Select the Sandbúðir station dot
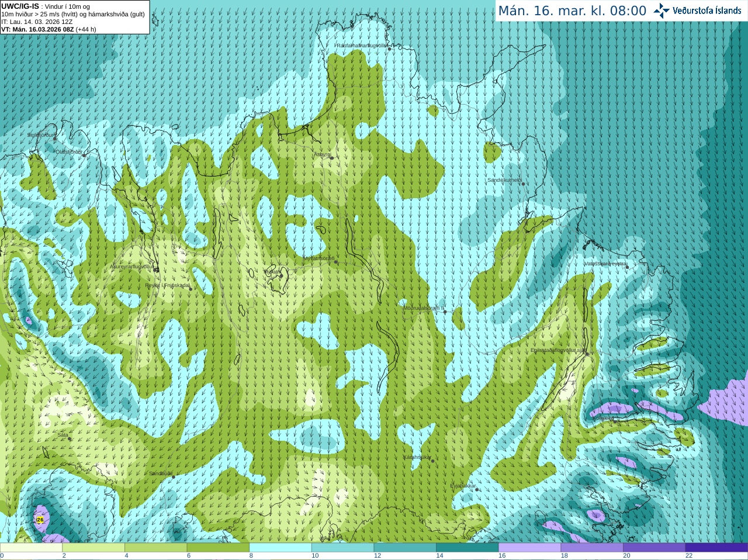Image resolution: width=748 pixels, height=560 pixels. (174, 477)
